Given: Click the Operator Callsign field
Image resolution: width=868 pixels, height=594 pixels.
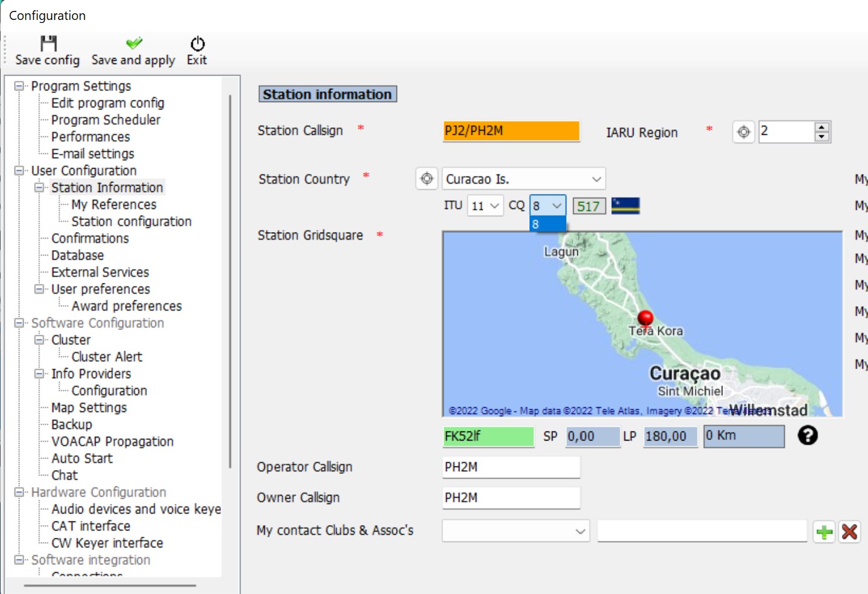Looking at the screenshot, I should [x=511, y=467].
